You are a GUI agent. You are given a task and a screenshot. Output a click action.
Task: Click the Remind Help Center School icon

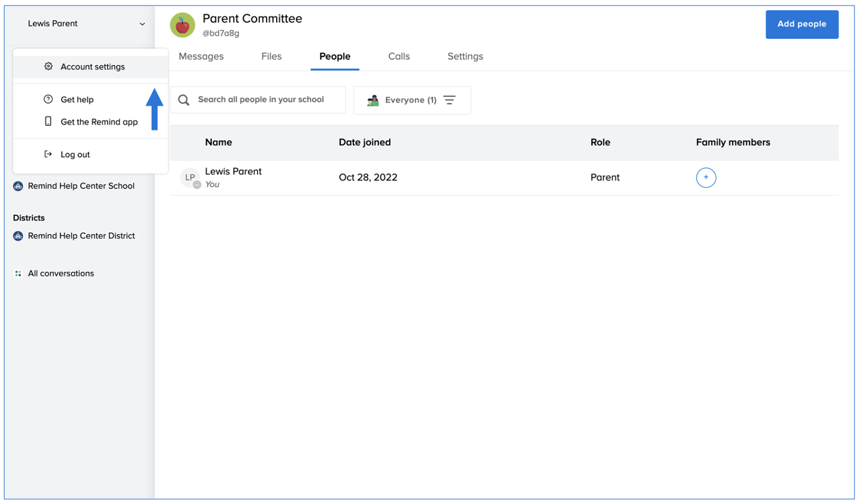pos(18,186)
